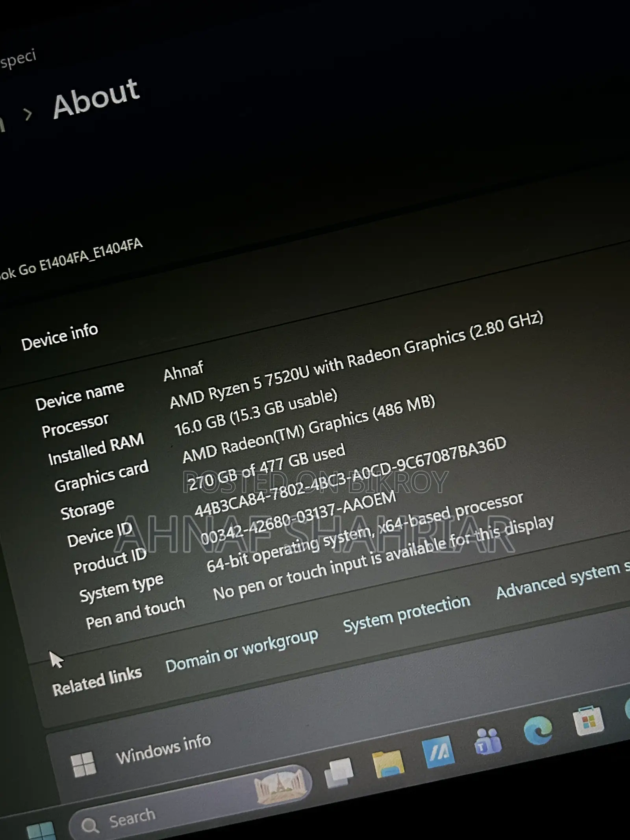Click the About page heading
Image resolution: width=630 pixels, height=840 pixels.
click(96, 98)
